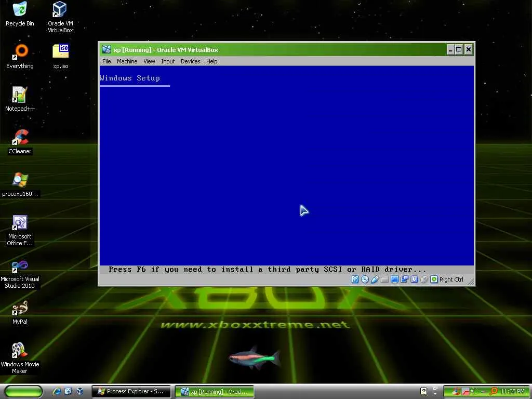Click the green Start button
Image resolution: width=532 pixels, height=399 pixels.
coord(23,391)
